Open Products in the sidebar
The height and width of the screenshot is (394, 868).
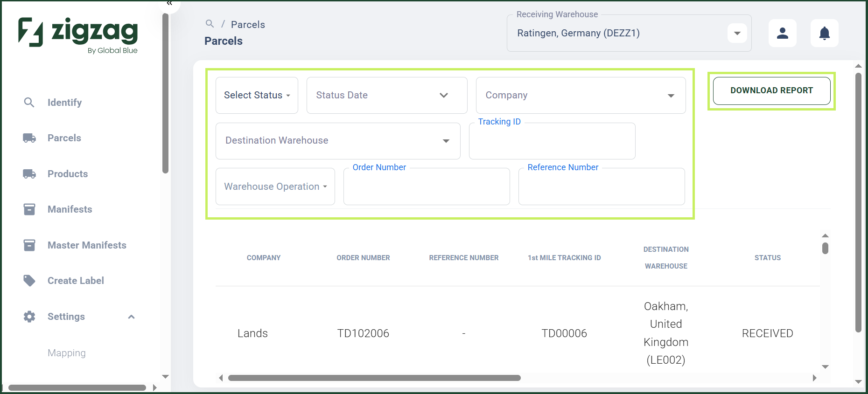click(x=68, y=174)
